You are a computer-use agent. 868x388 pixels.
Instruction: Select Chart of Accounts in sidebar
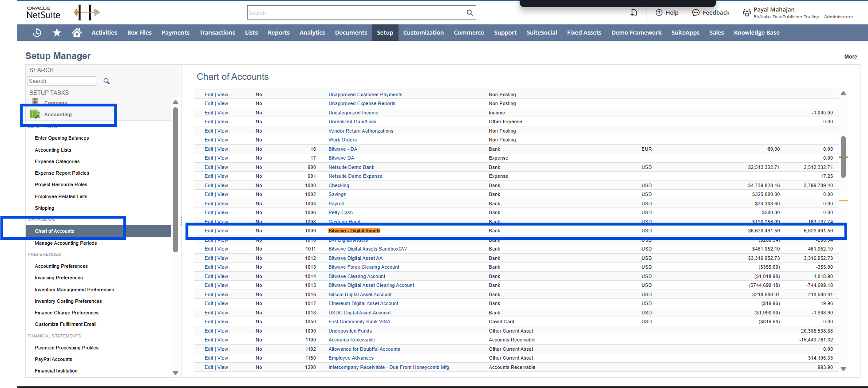tap(98, 231)
